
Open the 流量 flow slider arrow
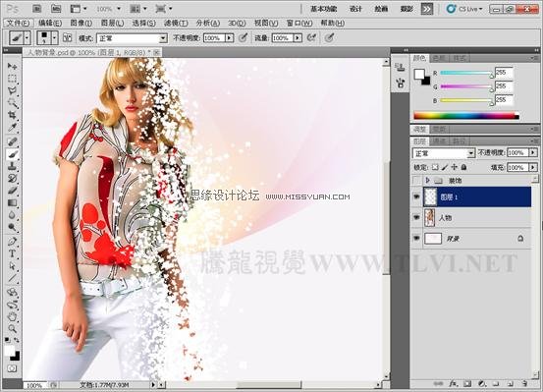[x=298, y=37]
